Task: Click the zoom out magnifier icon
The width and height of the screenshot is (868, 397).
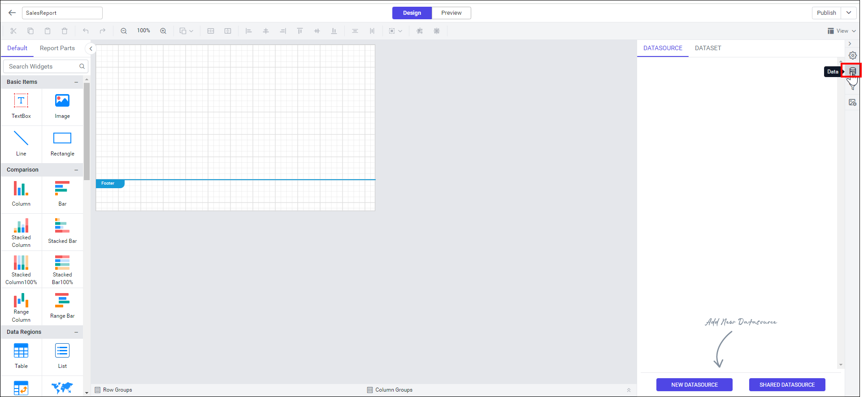Action: pyautogui.click(x=124, y=31)
